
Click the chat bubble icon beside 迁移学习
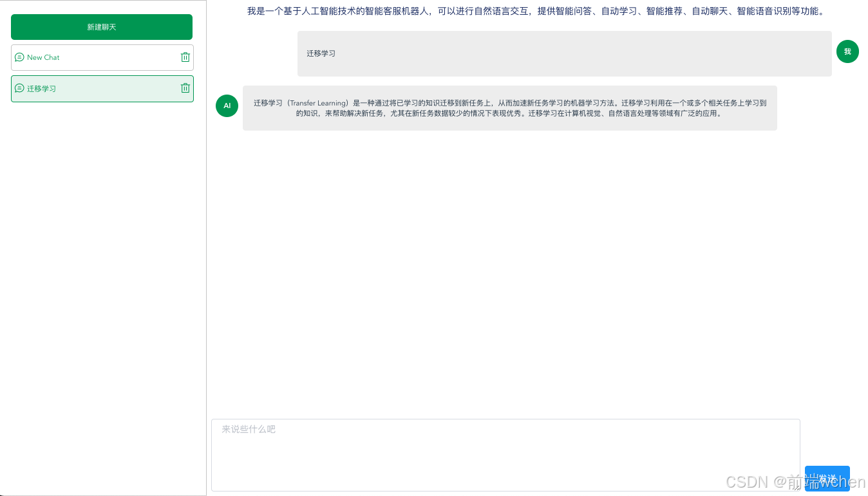pyautogui.click(x=19, y=88)
